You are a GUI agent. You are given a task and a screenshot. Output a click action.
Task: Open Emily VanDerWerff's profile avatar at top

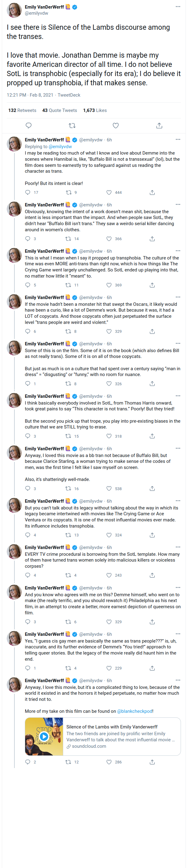tap(14, 10)
